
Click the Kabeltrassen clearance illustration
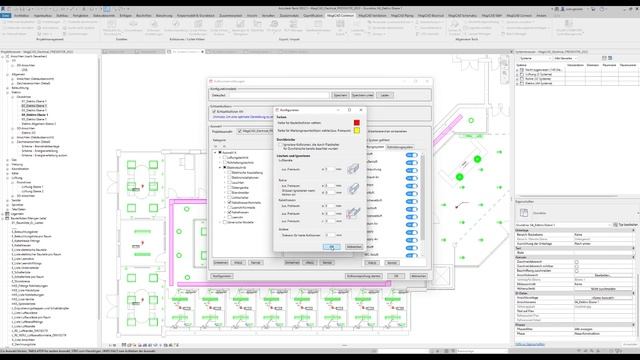pyautogui.click(x=353, y=213)
